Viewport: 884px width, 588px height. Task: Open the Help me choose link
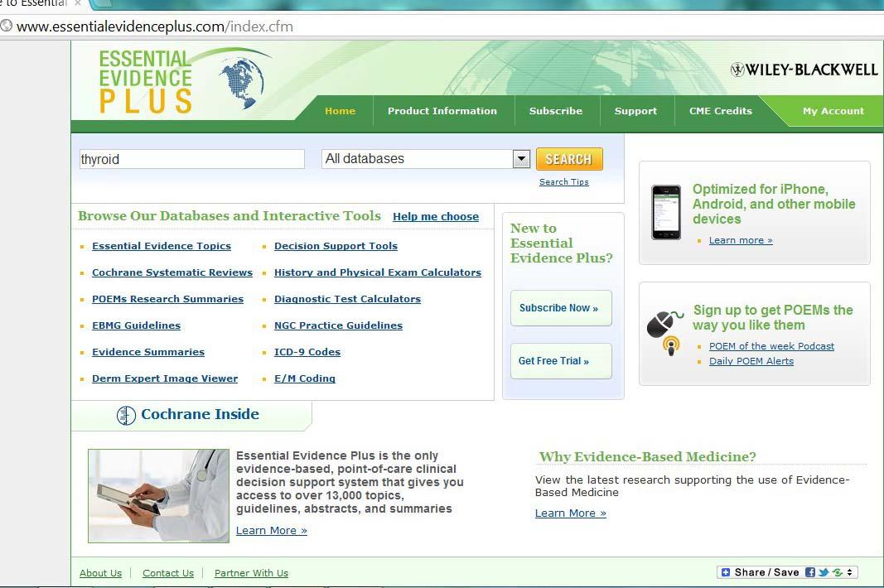436,216
